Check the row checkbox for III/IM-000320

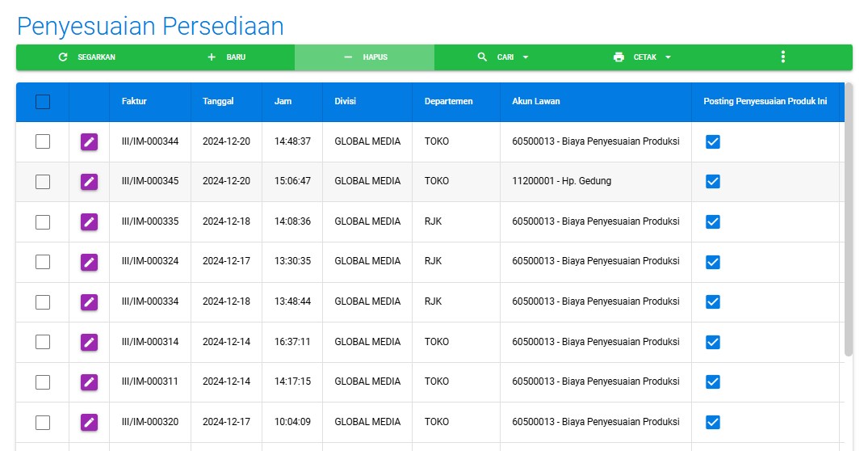click(43, 422)
